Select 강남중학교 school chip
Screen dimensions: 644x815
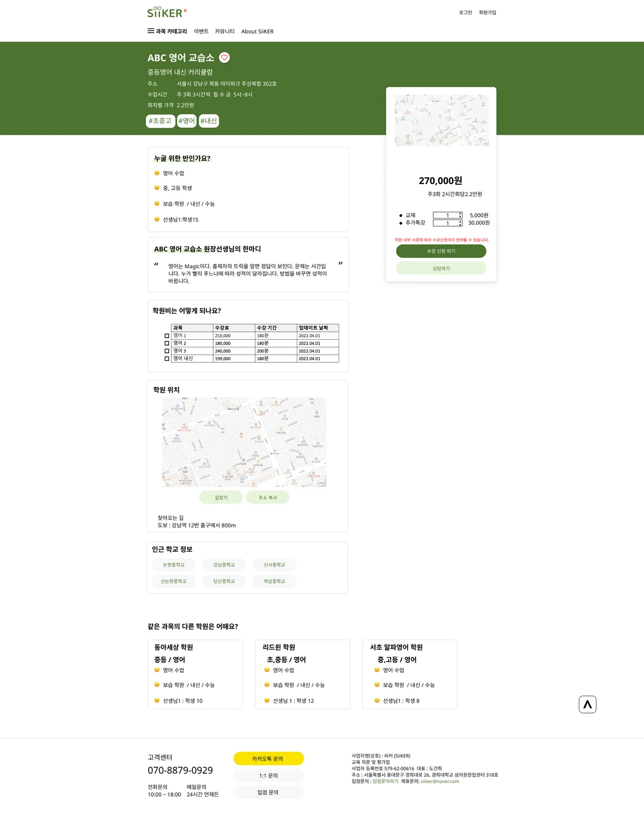(224, 565)
